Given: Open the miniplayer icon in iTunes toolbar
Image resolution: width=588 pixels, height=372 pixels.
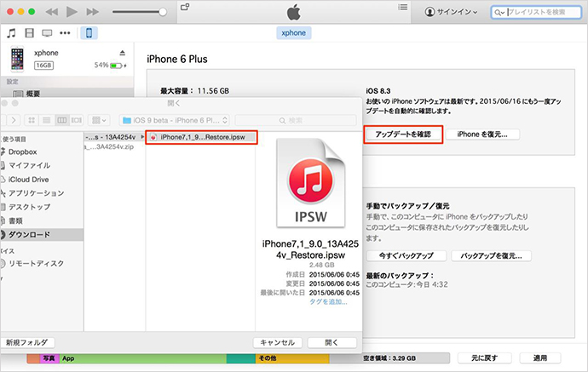Looking at the screenshot, I should [185, 7].
